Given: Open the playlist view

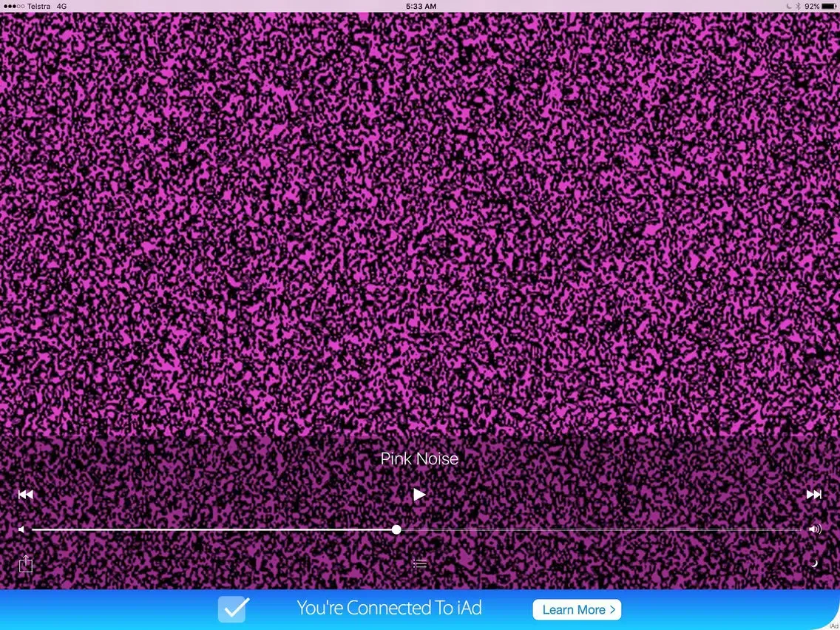Looking at the screenshot, I should [x=419, y=563].
